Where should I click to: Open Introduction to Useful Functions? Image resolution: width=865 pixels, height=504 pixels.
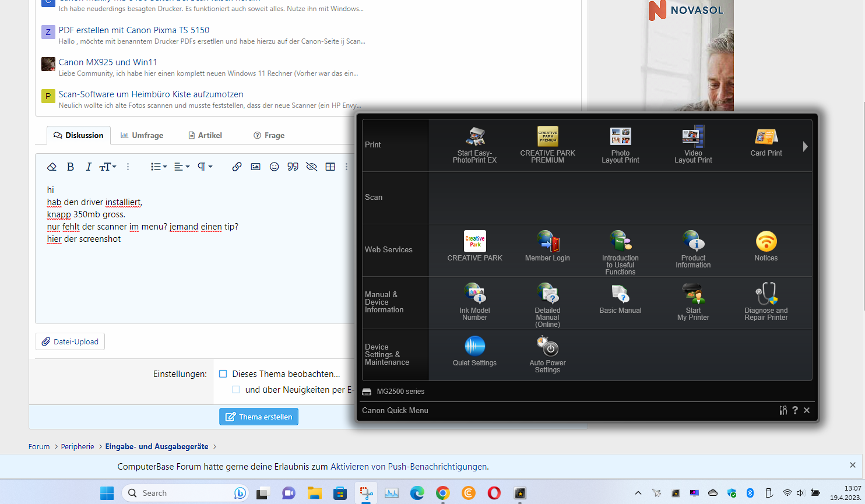click(x=620, y=252)
